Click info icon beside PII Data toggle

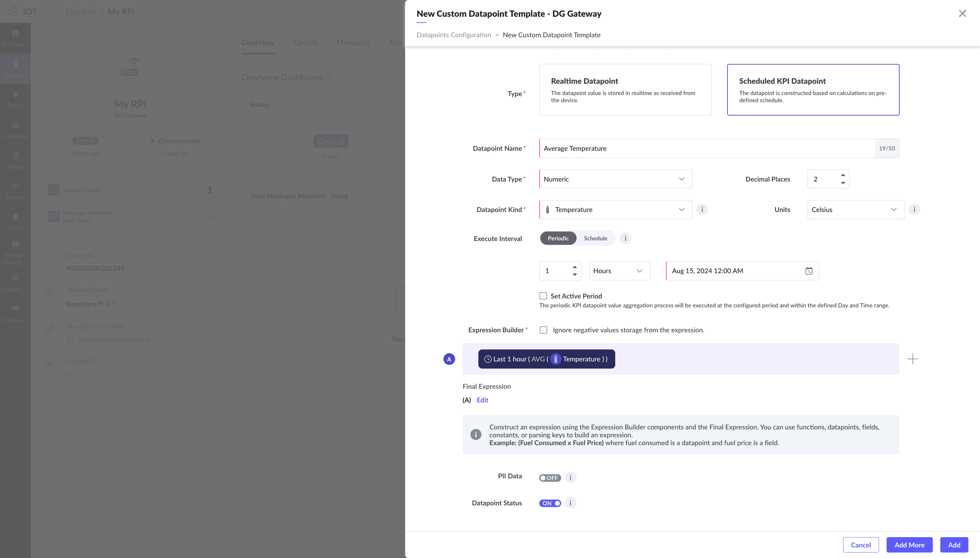570,478
